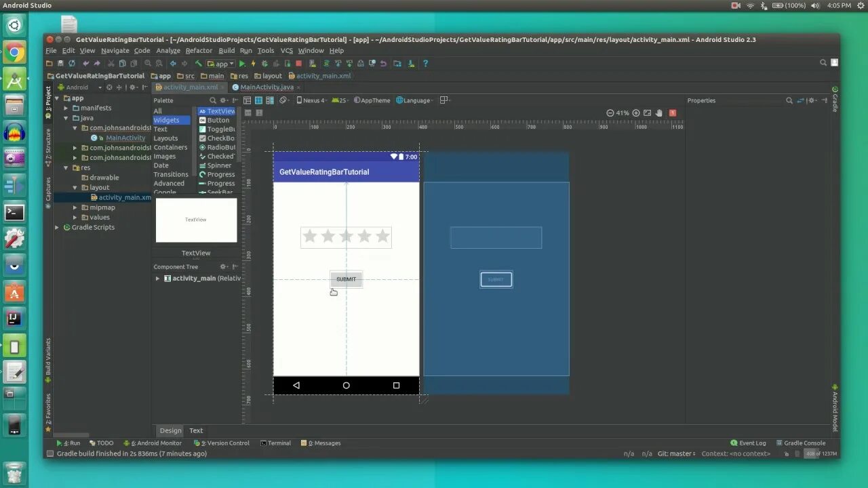The width and height of the screenshot is (868, 488).
Task: Open the app run configuration dropdown
Action: tap(221, 64)
